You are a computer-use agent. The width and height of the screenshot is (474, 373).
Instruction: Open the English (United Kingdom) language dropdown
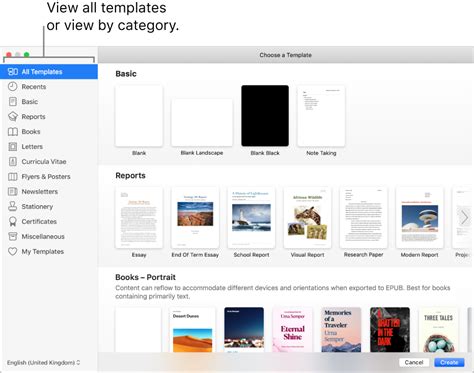point(44,362)
